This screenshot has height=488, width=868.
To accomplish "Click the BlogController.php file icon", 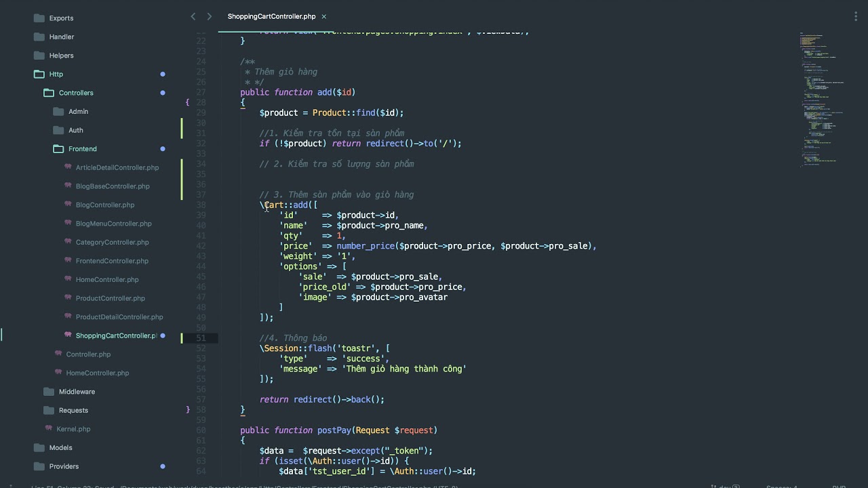I will coord(68,204).
